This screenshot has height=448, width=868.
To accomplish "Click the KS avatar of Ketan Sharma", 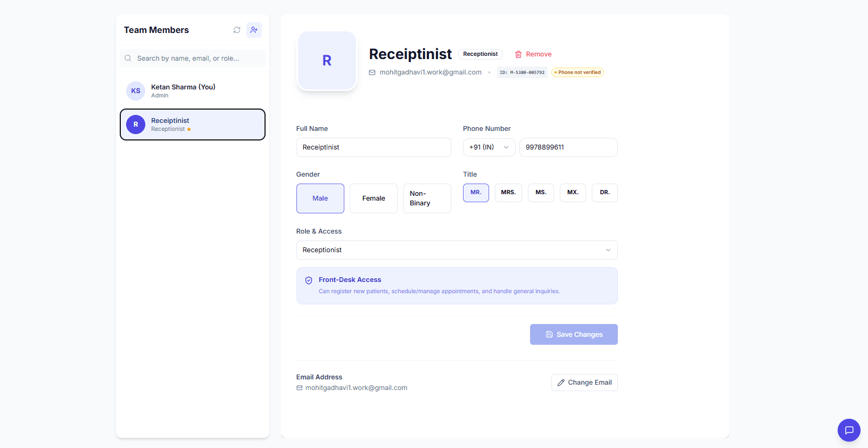I will (136, 91).
